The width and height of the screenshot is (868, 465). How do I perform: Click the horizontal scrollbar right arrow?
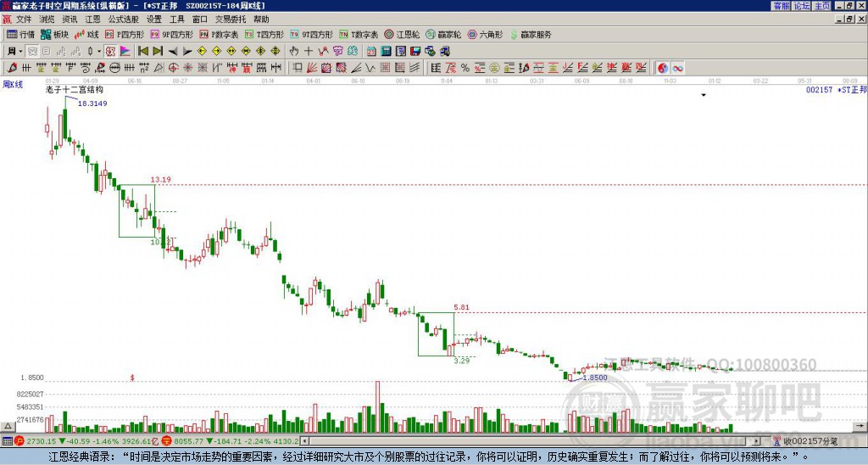pos(757,441)
